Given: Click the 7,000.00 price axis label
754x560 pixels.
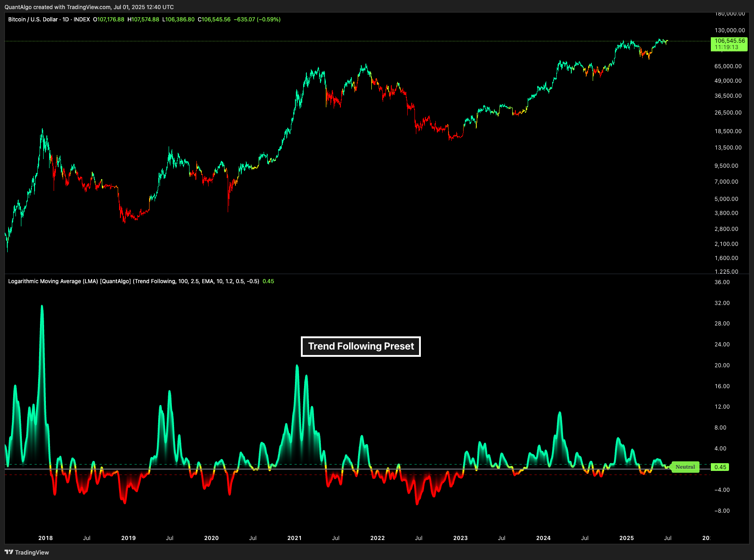Looking at the screenshot, I should click(x=726, y=182).
